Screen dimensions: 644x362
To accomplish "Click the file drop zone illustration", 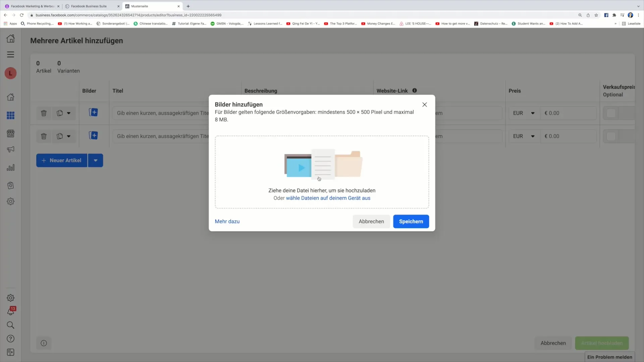I will tap(323, 164).
